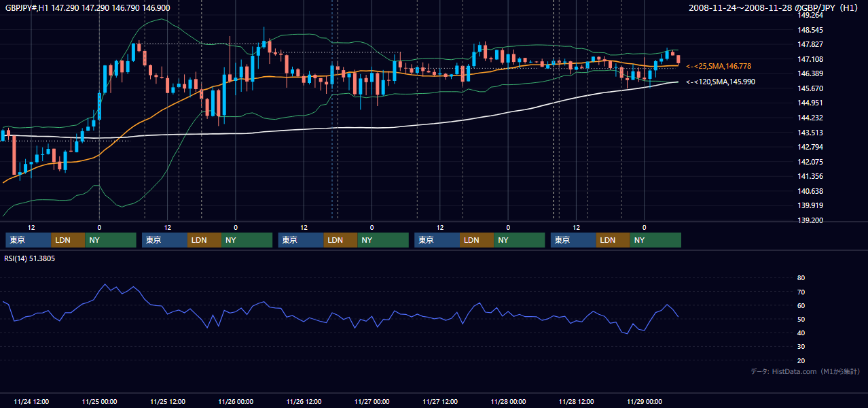Click the 139.919 price axis label
This screenshot has width=868, height=408.
tap(810, 205)
